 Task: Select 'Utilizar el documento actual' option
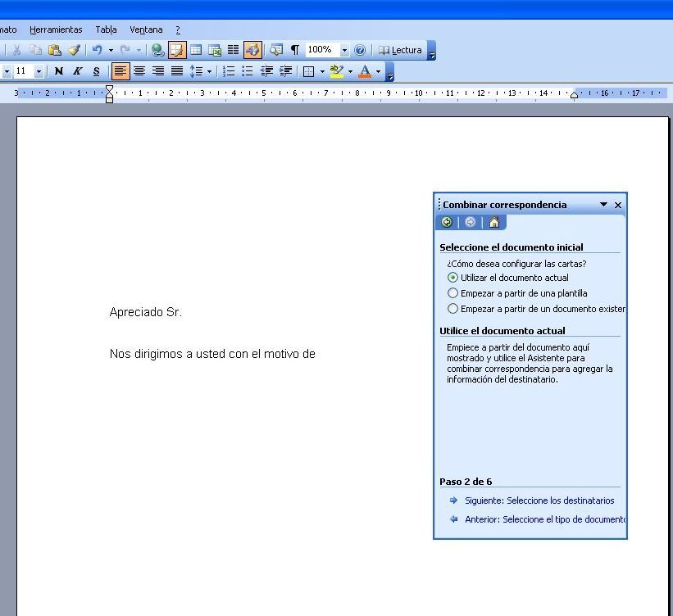[453, 278]
